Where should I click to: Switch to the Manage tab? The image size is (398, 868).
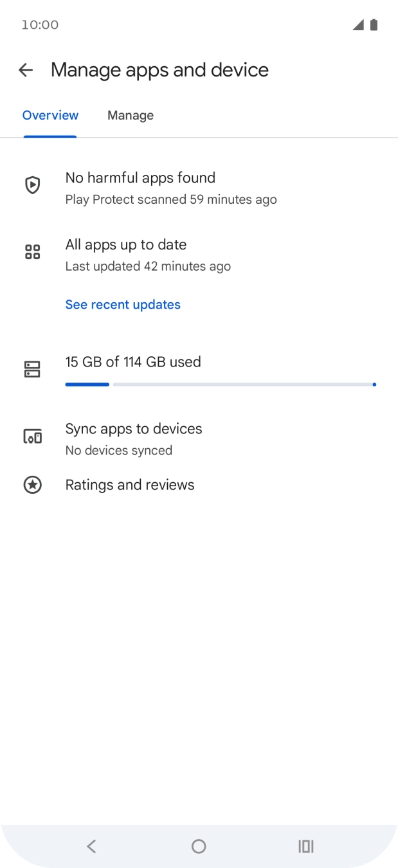pos(131,116)
